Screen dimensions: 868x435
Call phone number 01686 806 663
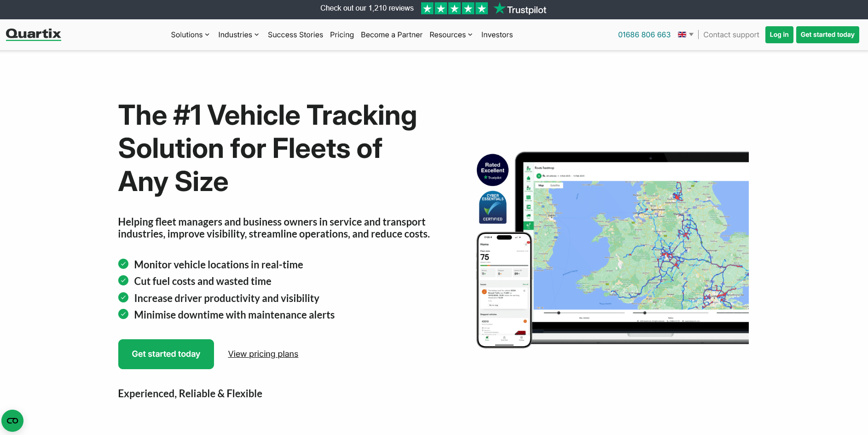tap(644, 35)
